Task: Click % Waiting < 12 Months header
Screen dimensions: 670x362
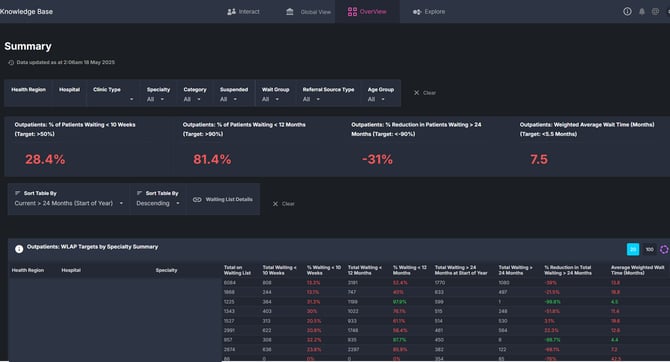Action: [410, 270]
